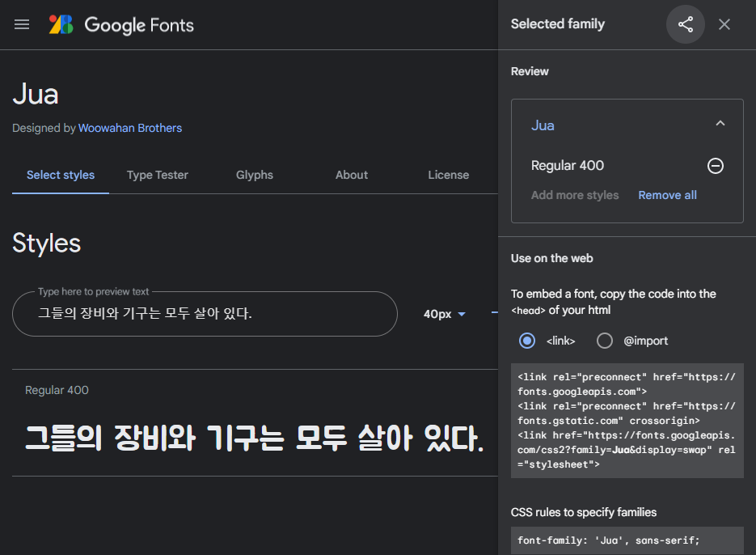Click the font size slider track

coord(494,313)
